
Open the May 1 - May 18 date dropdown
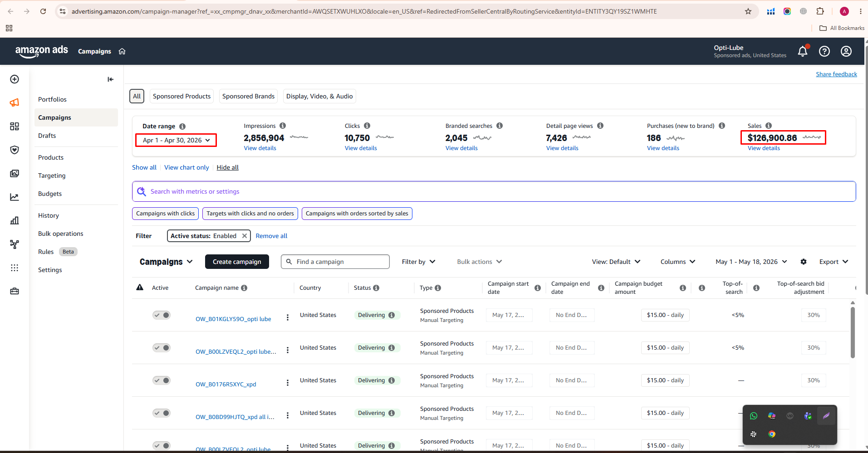click(751, 262)
